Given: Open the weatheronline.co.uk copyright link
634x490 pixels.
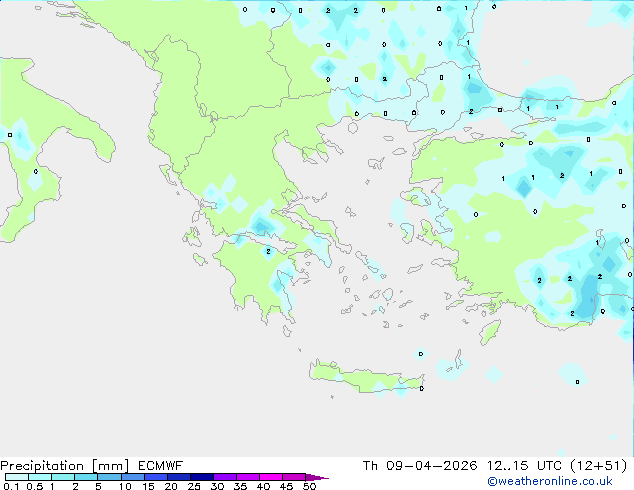Looking at the screenshot, I should [x=550, y=481].
